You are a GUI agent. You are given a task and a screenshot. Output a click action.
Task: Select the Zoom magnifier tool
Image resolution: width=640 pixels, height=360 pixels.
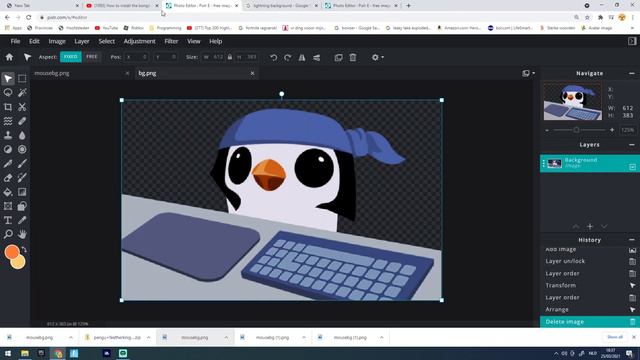pos(8,234)
